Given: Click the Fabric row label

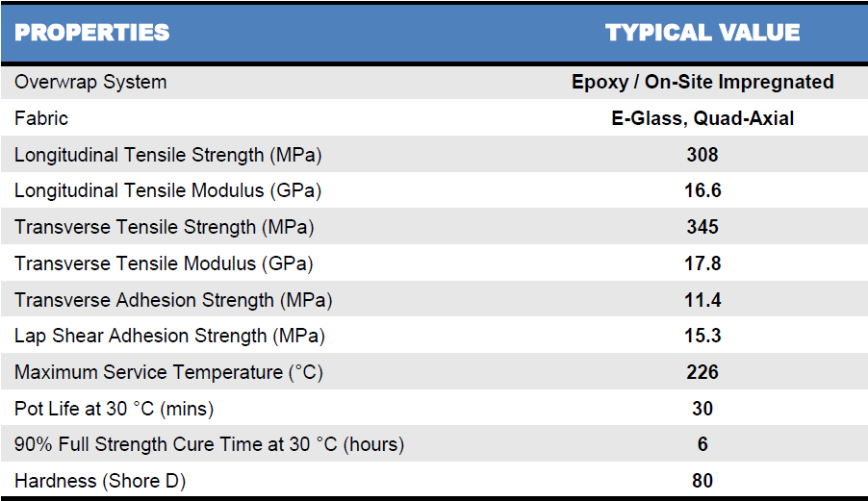Looking at the screenshot, I should coord(41,118).
